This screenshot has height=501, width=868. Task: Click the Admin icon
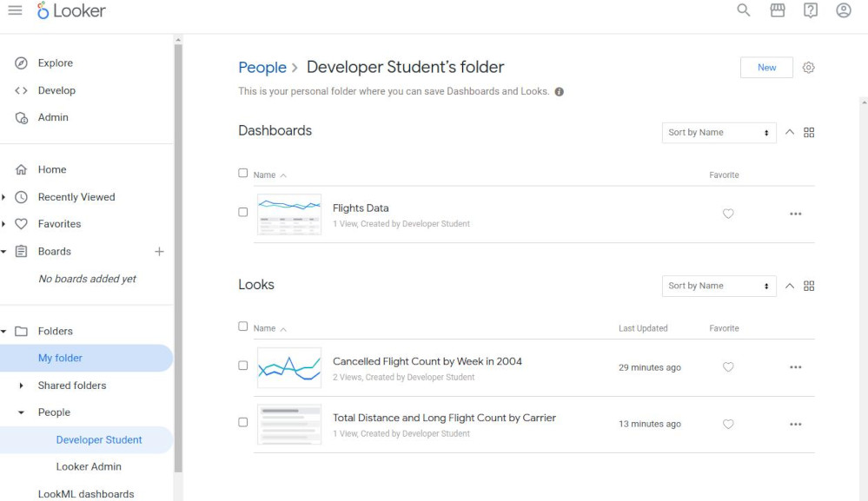[x=21, y=118]
